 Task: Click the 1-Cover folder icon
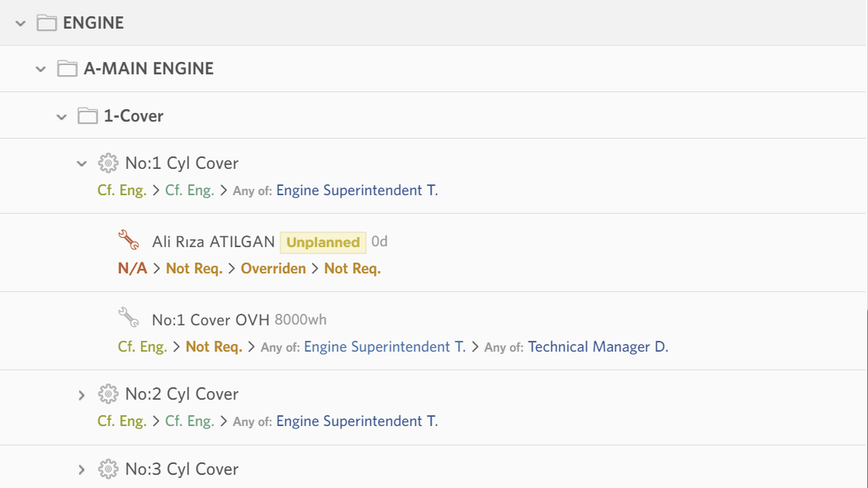pos(88,116)
